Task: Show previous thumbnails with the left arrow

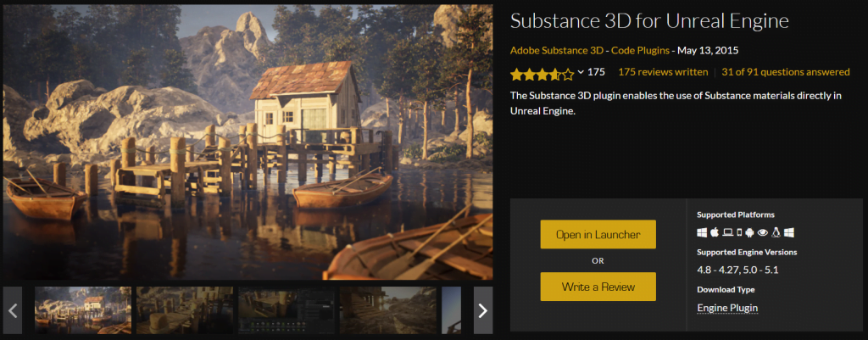Action: tap(13, 310)
